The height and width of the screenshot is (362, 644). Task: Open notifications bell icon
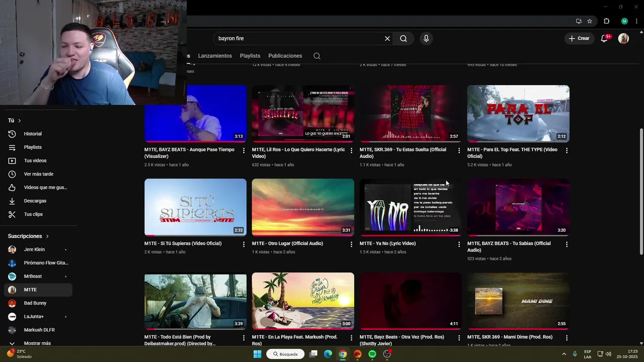click(605, 38)
